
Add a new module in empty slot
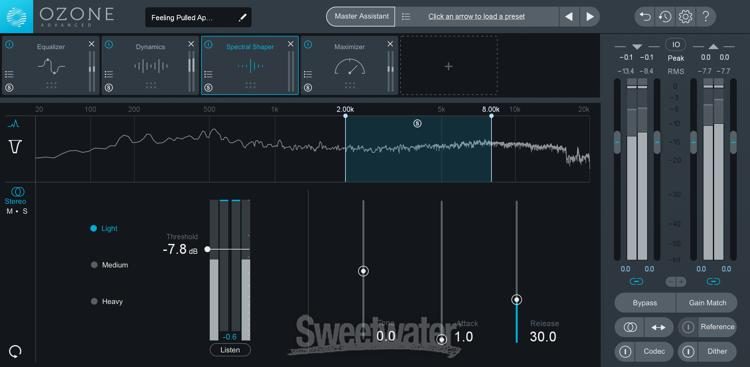tap(448, 67)
